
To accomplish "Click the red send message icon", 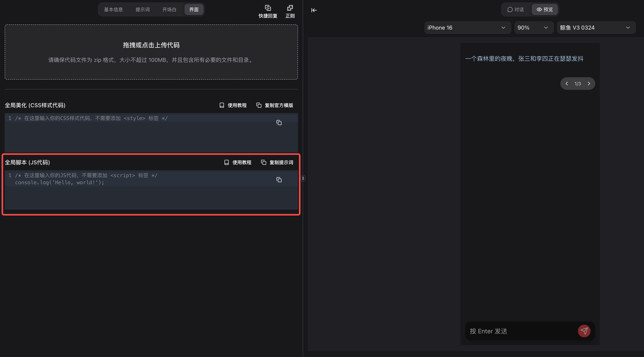I will (x=584, y=331).
